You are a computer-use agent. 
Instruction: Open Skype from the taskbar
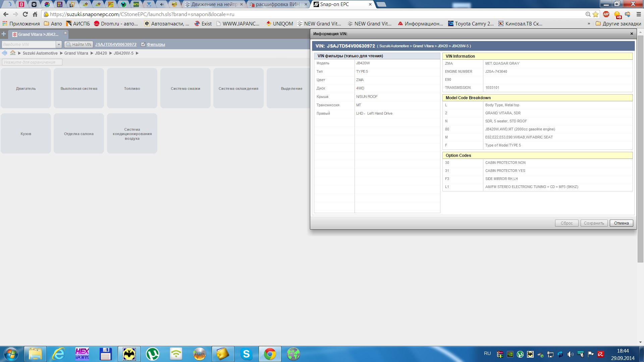coord(246,354)
